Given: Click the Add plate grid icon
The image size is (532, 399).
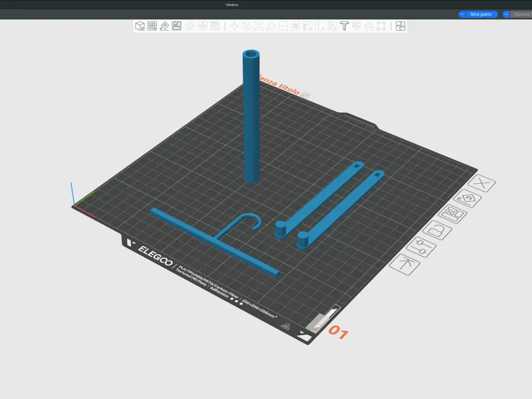Looking at the screenshot, I should pos(152,26).
